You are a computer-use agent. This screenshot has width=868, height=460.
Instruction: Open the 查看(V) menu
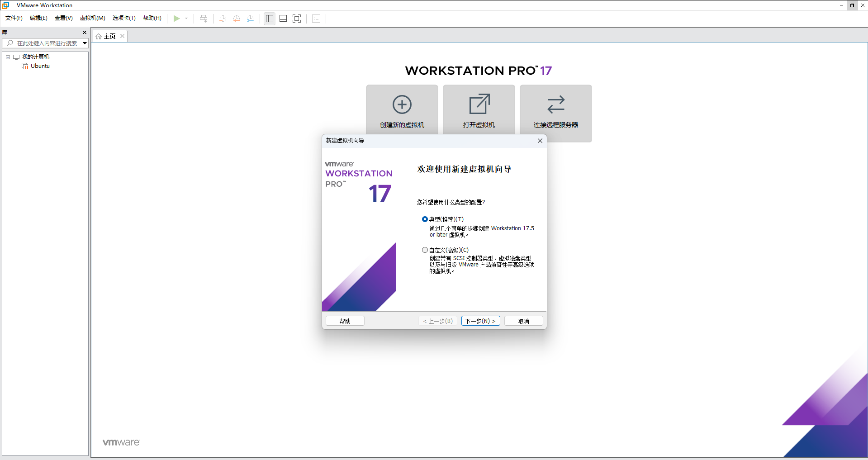pos(64,18)
